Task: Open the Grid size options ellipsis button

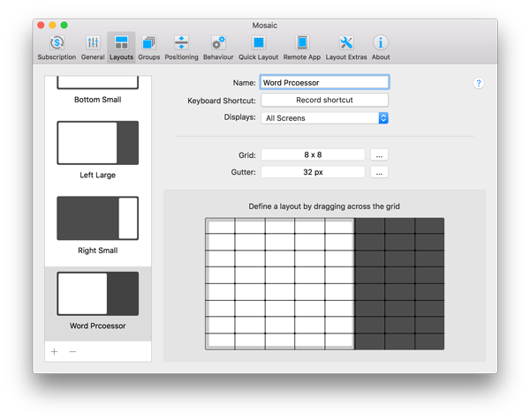Action: pyautogui.click(x=379, y=154)
